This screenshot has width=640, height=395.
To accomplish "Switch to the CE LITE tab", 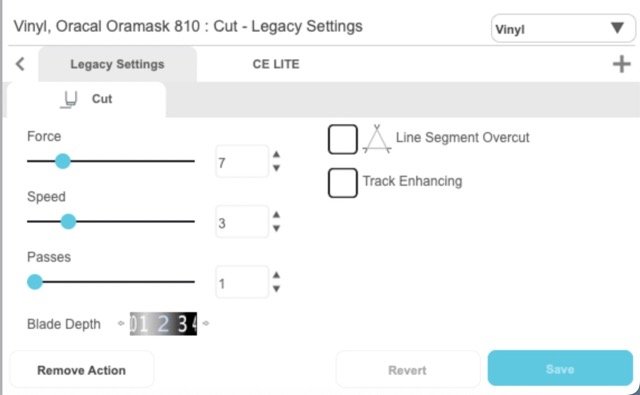I will point(276,64).
